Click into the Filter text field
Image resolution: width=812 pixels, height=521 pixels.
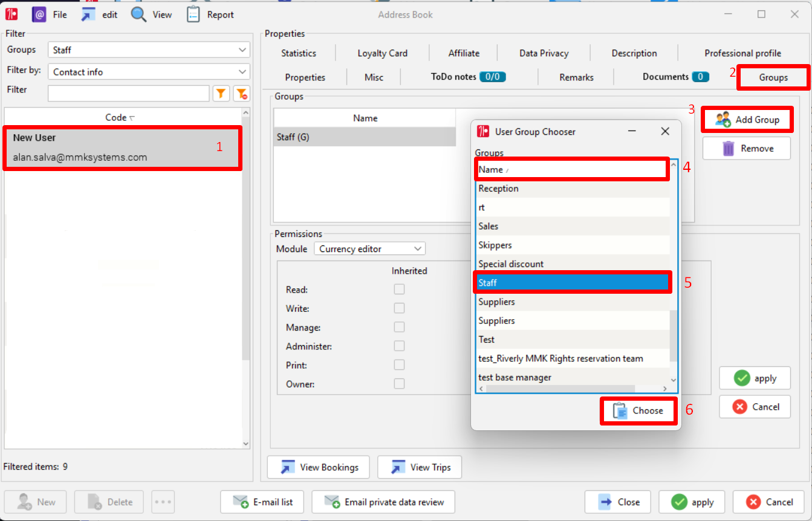pos(129,93)
